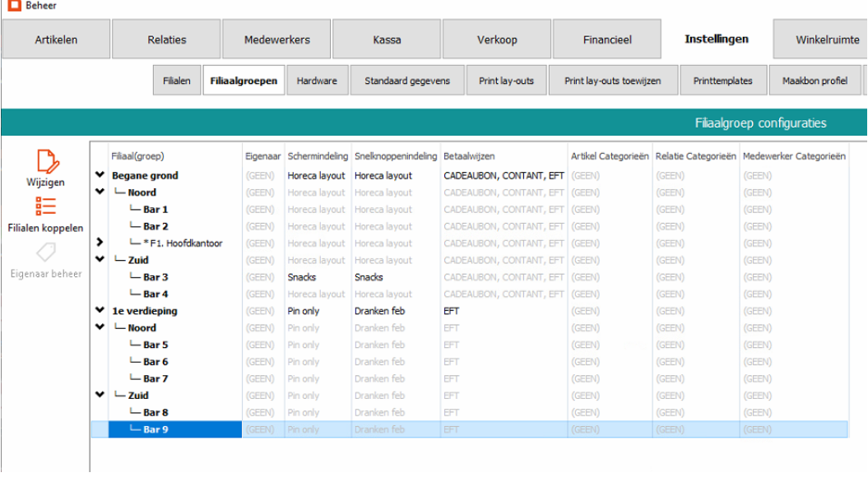
Task: Switch to the Filialen sub-tab
Action: (x=177, y=81)
